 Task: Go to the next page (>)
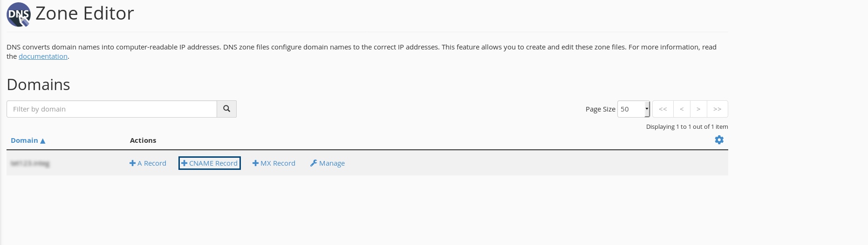click(x=698, y=109)
